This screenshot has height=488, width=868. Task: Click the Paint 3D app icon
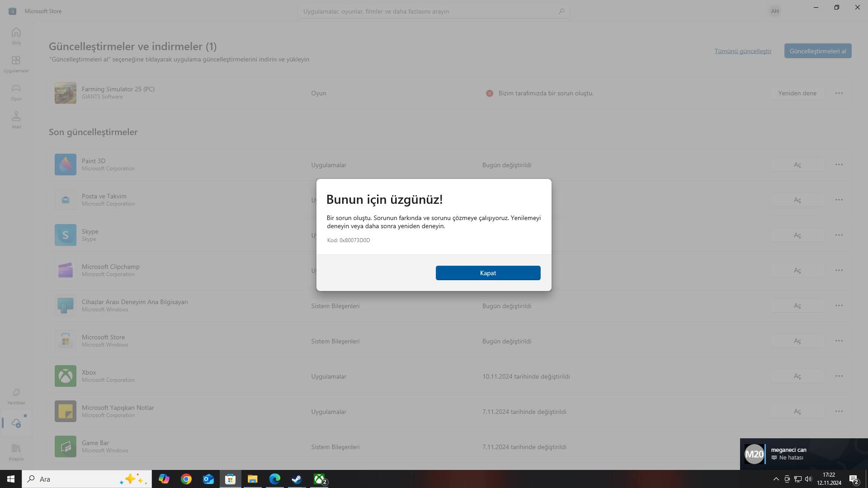click(x=66, y=164)
